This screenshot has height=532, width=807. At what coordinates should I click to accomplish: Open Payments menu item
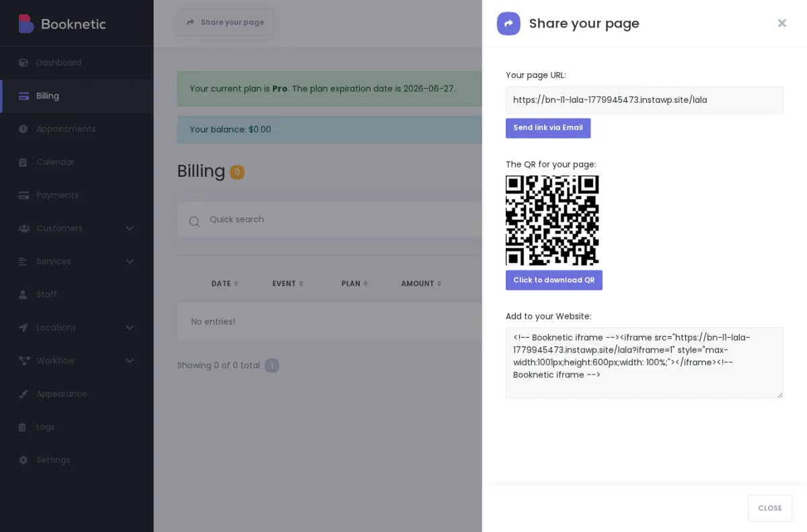point(77,195)
